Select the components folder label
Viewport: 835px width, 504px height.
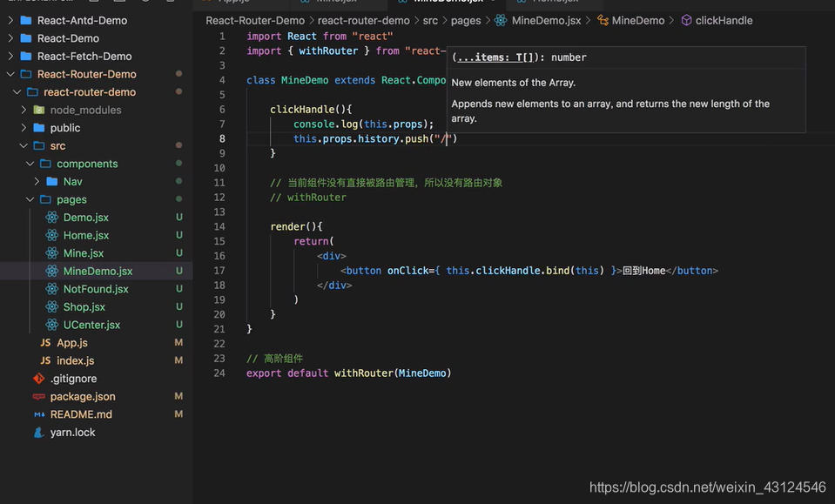click(87, 164)
